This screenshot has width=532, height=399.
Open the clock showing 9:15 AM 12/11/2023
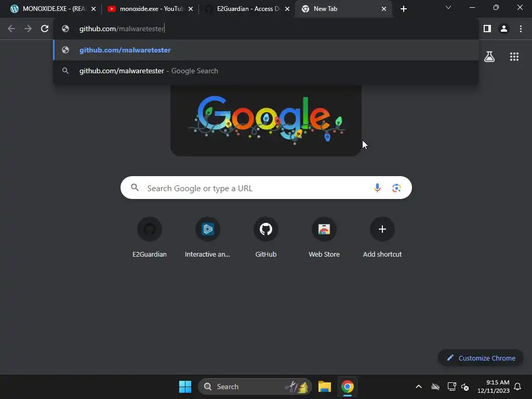(x=493, y=387)
